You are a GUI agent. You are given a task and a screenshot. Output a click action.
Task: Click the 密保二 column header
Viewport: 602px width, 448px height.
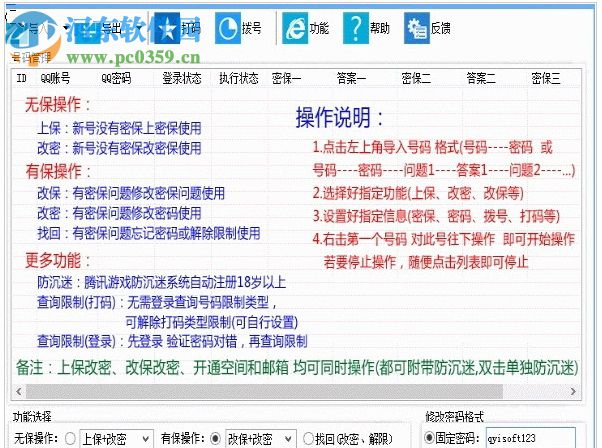coord(416,78)
